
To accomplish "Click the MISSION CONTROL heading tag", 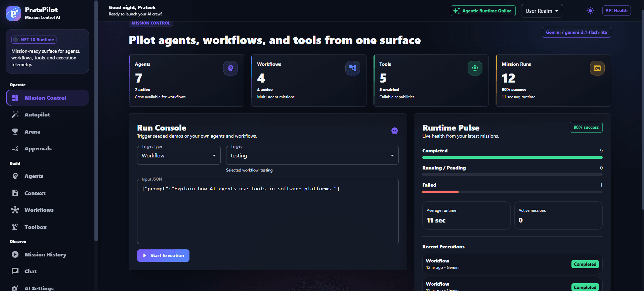I will pos(151,23).
